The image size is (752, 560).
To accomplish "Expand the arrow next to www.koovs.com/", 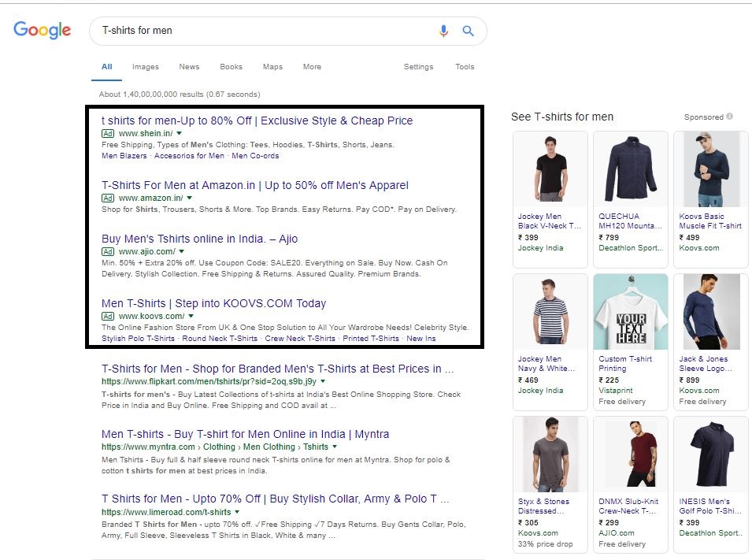I will [x=191, y=316].
